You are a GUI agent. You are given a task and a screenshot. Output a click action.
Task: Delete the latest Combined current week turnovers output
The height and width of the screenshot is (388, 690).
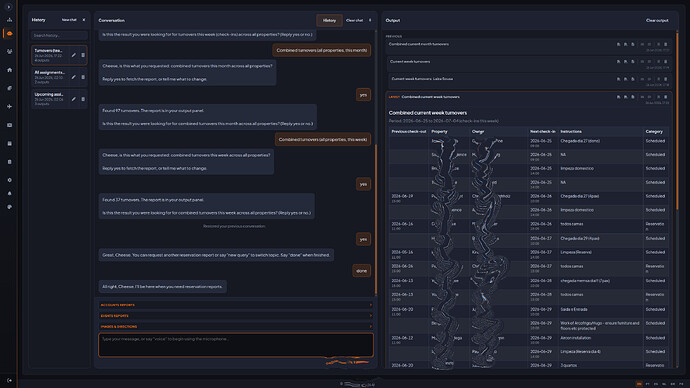[x=665, y=97]
